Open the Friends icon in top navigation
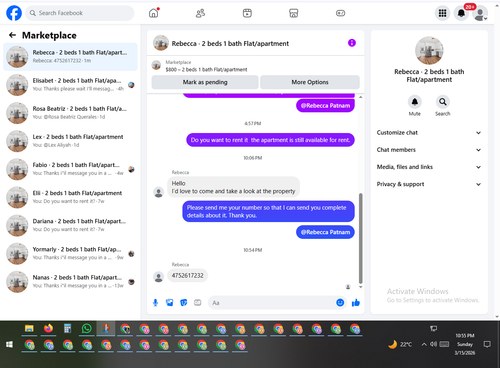The height and width of the screenshot is (368, 500). pyautogui.click(x=200, y=13)
